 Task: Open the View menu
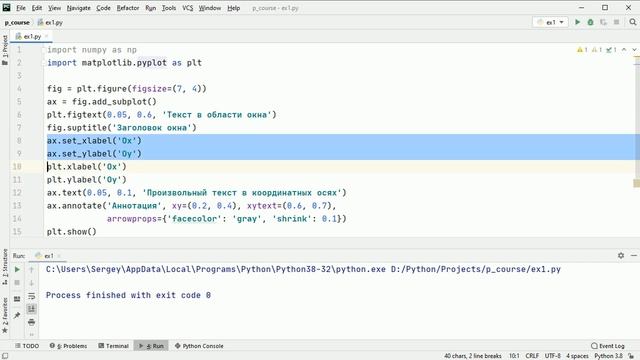click(54, 8)
